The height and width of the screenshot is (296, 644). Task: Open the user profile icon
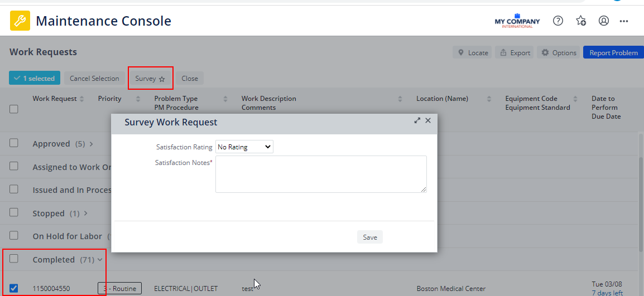(x=604, y=21)
